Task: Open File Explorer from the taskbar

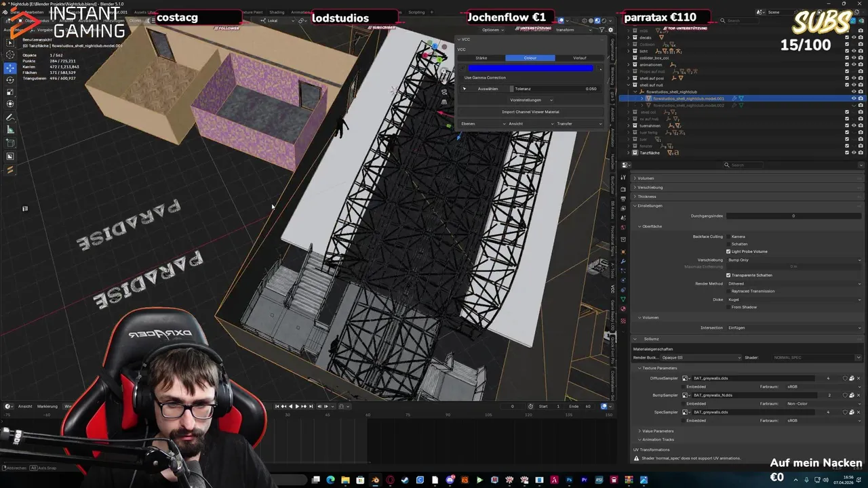Action: point(345,480)
